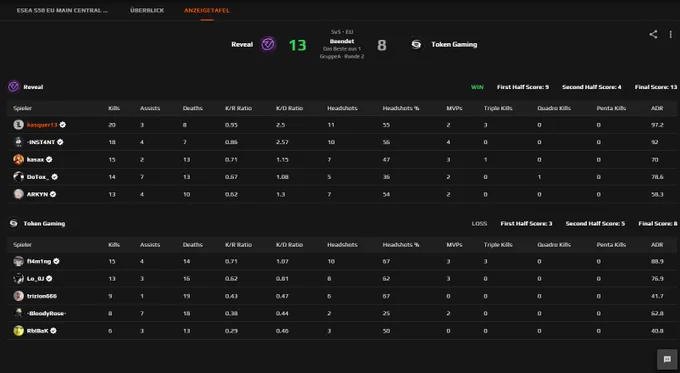Open the three-dot more options menu
This screenshot has height=373, width=680.
point(670,34)
